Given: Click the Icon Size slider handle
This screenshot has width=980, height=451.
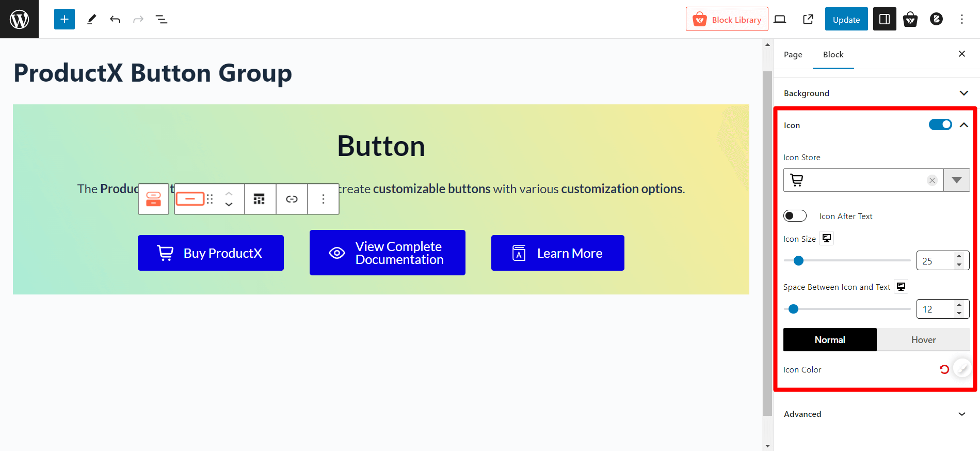Looking at the screenshot, I should (x=798, y=260).
